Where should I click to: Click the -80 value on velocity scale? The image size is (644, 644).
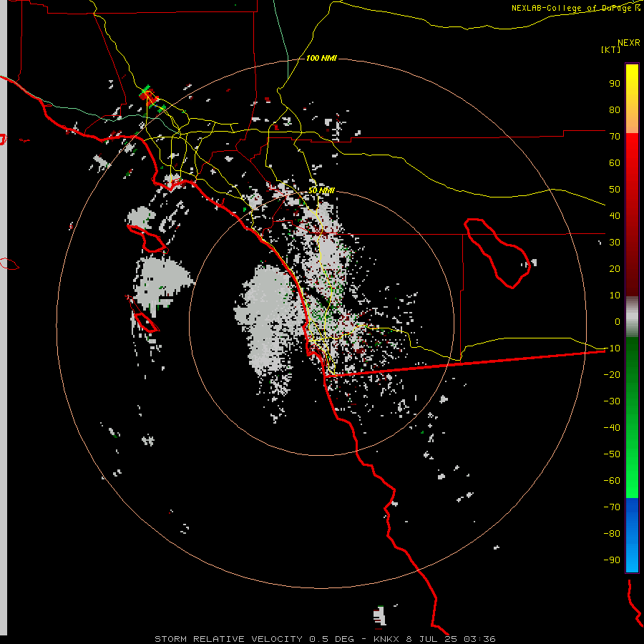[612, 534]
